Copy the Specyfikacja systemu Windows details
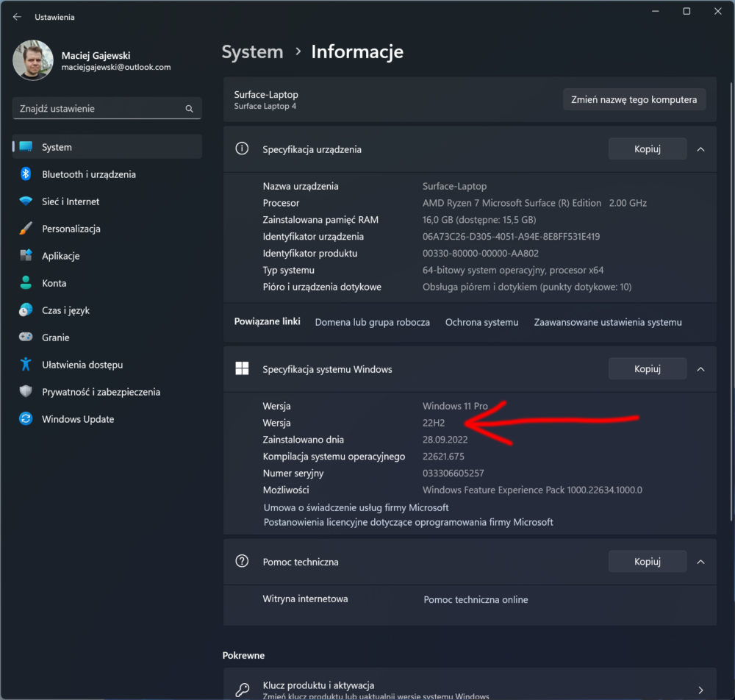 tap(648, 369)
